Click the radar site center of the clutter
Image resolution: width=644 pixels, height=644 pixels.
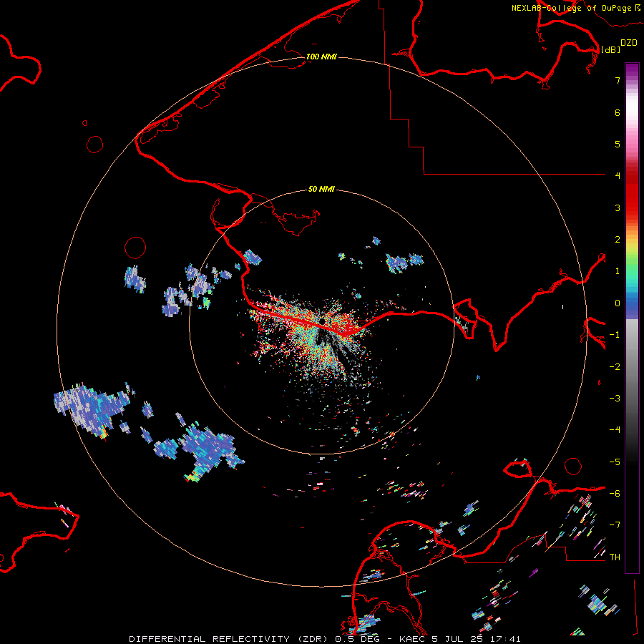click(x=323, y=321)
